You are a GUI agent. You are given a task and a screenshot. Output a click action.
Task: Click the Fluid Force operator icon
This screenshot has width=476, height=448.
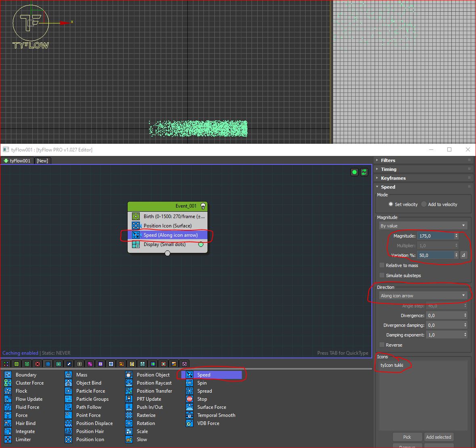[8, 407]
